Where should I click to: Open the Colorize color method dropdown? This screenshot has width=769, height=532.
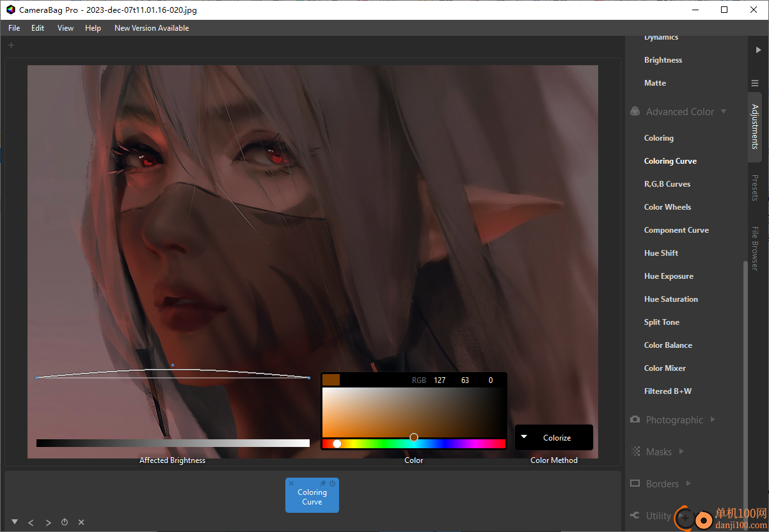click(x=554, y=437)
